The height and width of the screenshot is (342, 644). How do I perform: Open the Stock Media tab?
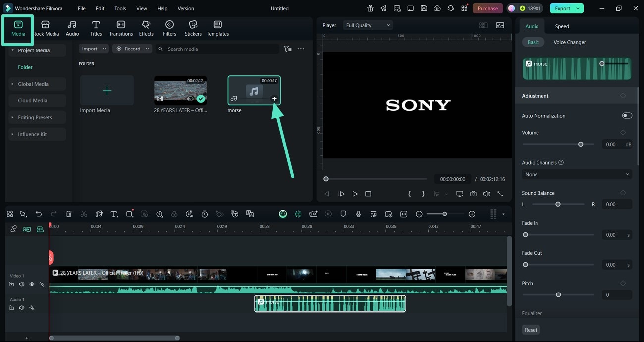click(x=46, y=28)
